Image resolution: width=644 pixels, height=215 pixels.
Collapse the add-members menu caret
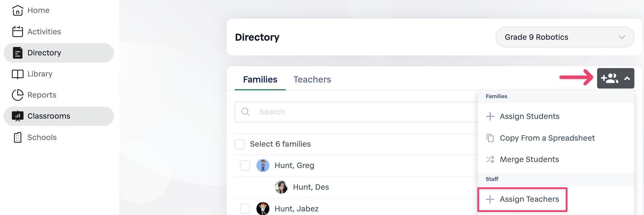(x=627, y=79)
